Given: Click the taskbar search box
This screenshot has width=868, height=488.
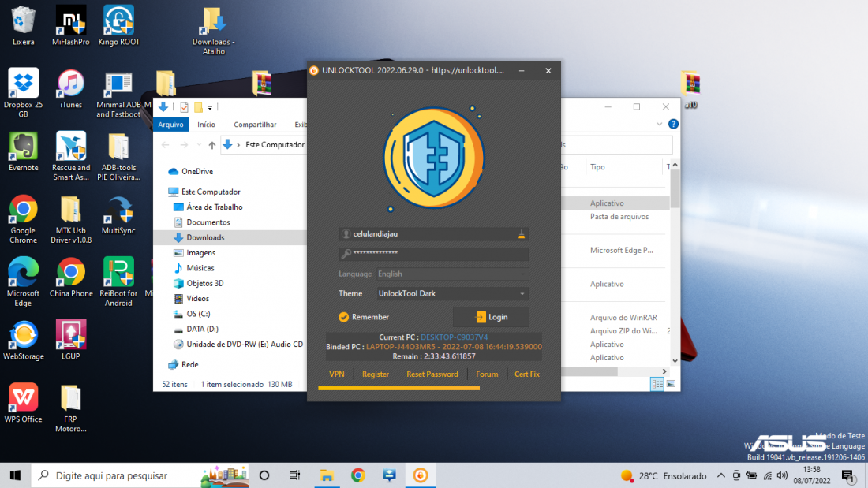Looking at the screenshot, I should pos(140,475).
